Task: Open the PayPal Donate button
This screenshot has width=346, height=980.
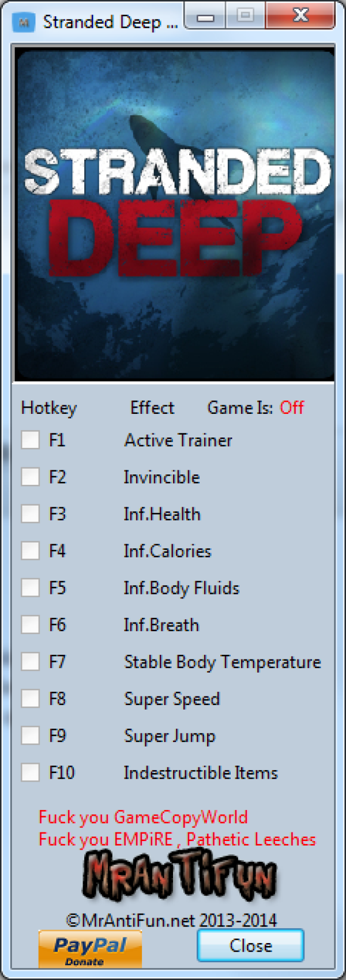Action: click(90, 949)
